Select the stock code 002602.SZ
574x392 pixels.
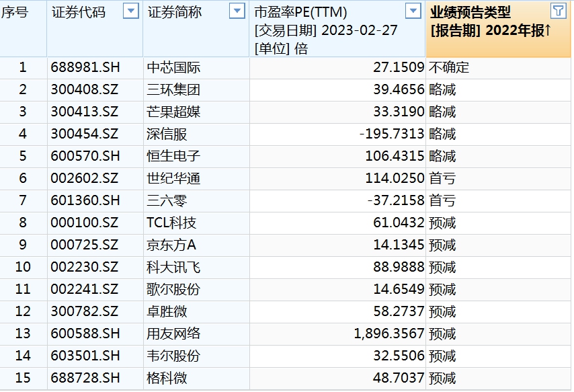pyautogui.click(x=85, y=178)
